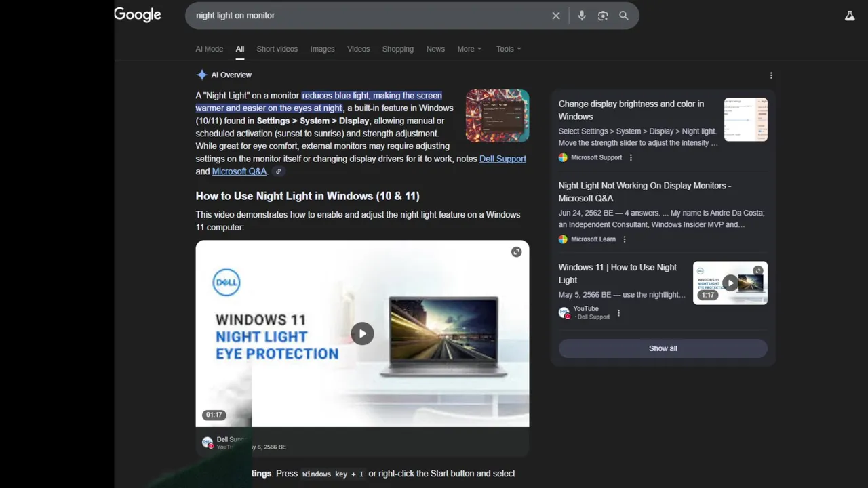
Task: Switch to the AI Mode tab
Action: (210, 49)
